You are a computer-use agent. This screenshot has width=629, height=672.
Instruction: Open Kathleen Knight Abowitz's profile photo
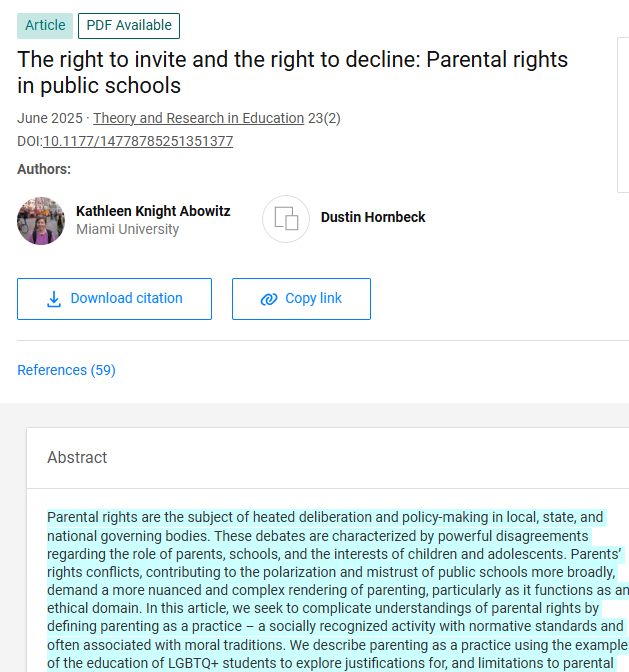click(x=41, y=221)
